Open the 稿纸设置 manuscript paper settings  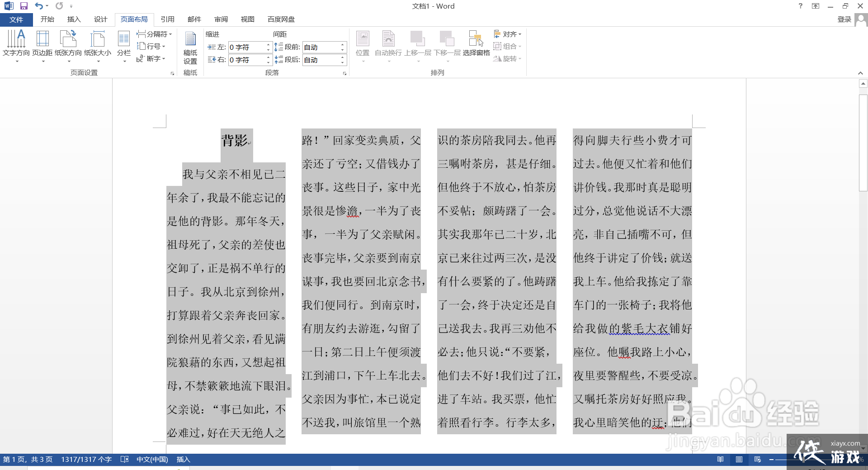pos(190,47)
